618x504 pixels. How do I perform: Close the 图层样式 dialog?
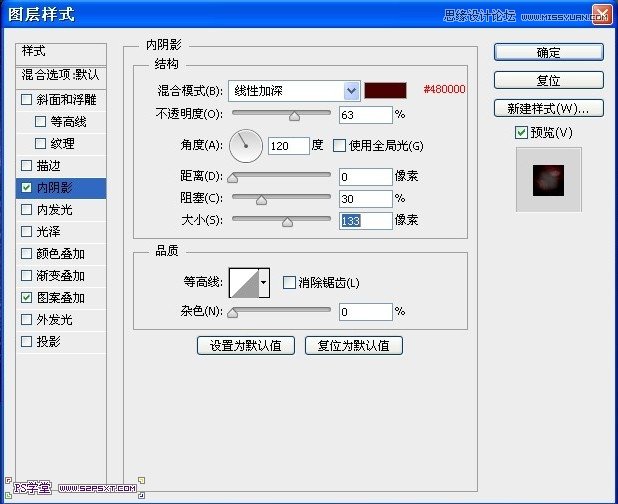(602, 15)
